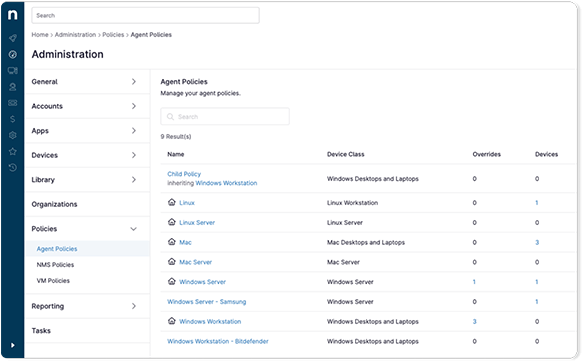Screen dimensions: 584x362
Task: Click the agent policies Search field
Action: pyautogui.click(x=225, y=117)
